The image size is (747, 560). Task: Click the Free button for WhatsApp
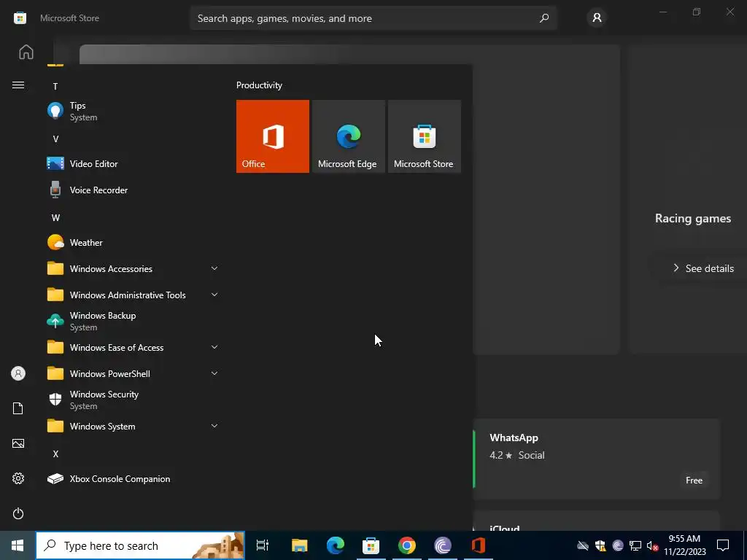click(x=694, y=481)
